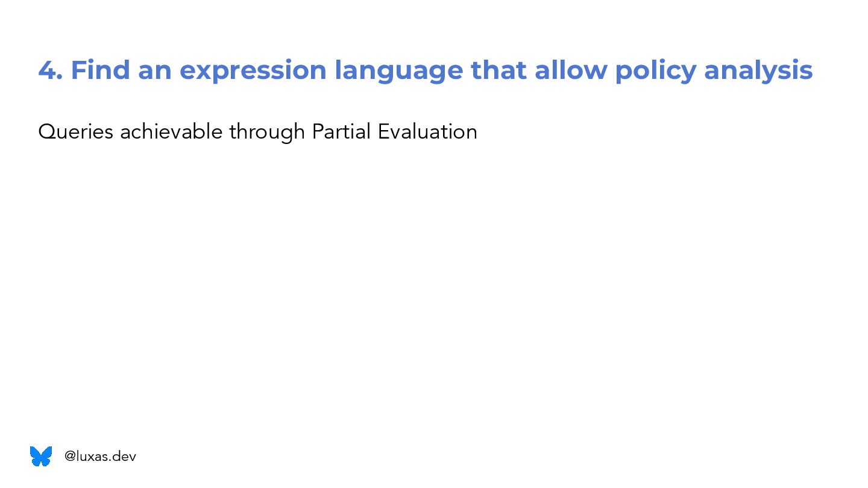The image size is (868, 488).
Task: Click the word 'language' in the title
Action: 398,70
